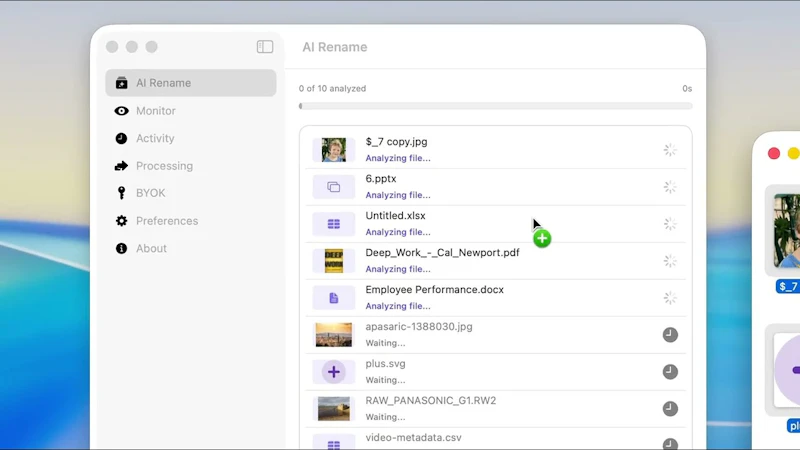Click the spinner on the Deep Work PDF row
The width and height of the screenshot is (800, 450).
click(x=670, y=261)
